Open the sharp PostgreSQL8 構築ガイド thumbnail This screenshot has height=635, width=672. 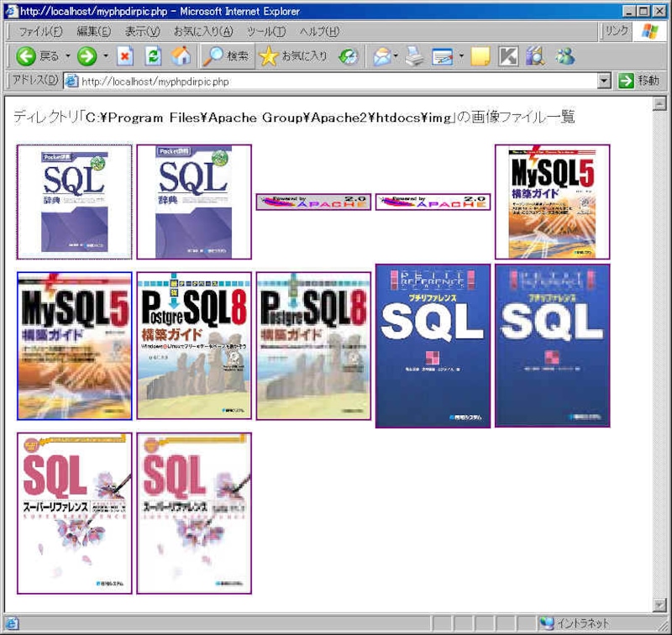pos(194,346)
